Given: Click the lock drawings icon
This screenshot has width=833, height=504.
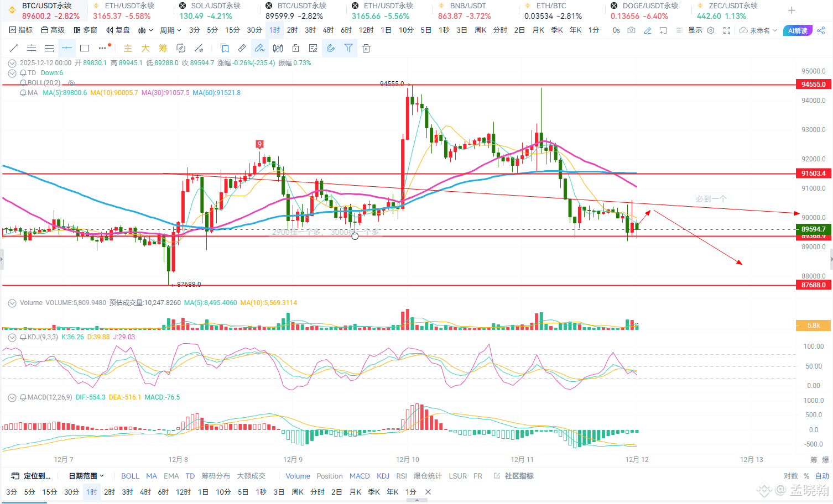Looking at the screenshot, I should click(x=296, y=48).
